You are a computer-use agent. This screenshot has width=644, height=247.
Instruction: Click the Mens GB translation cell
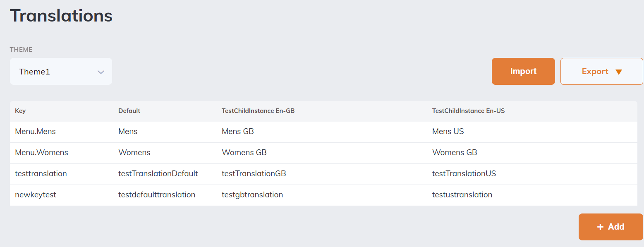pos(238,132)
